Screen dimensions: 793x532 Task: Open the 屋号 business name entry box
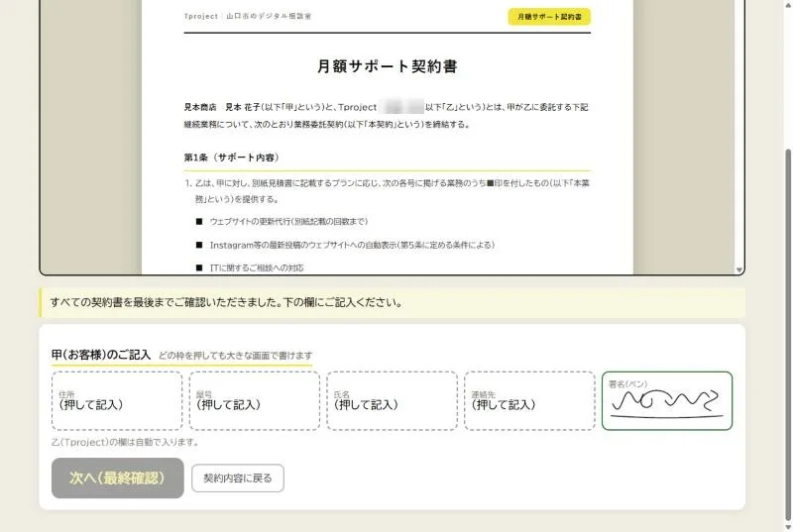pos(255,400)
